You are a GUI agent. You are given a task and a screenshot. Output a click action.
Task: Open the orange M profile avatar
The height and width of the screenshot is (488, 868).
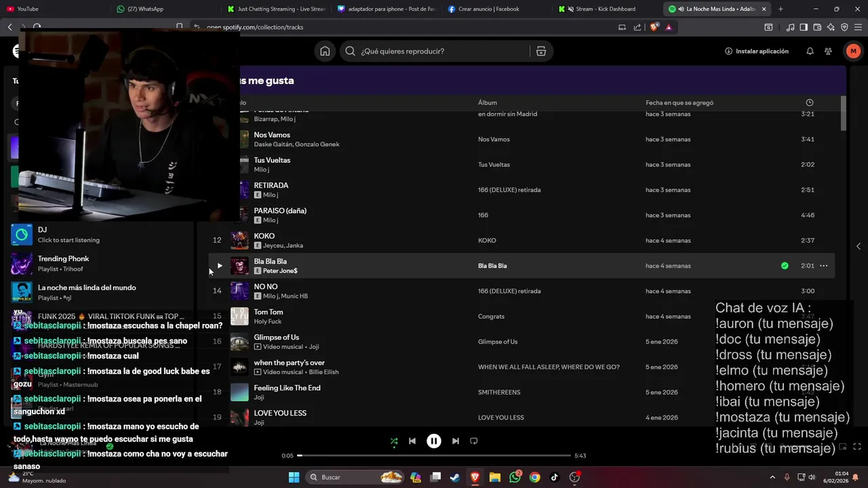coord(853,51)
